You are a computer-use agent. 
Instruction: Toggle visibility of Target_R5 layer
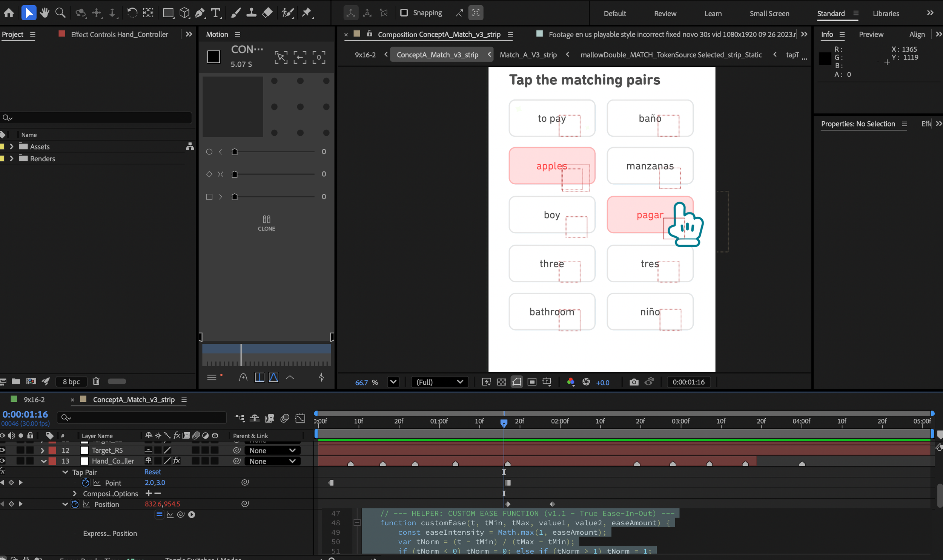coord(3,450)
